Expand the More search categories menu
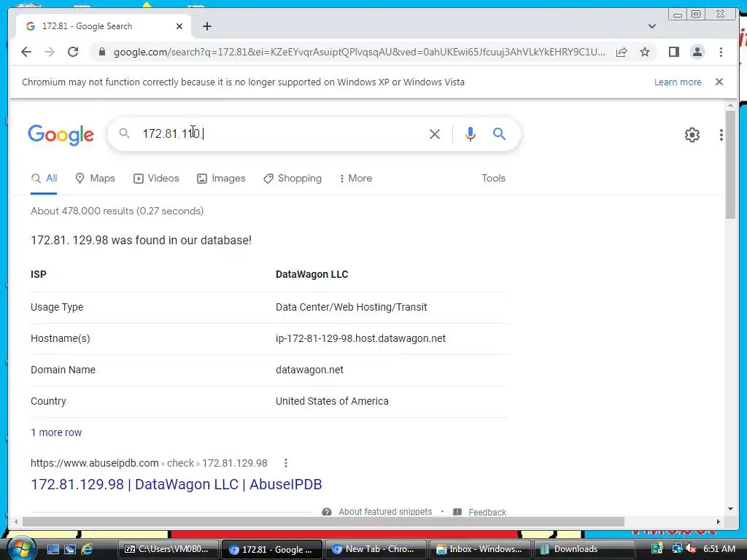Image resolution: width=747 pixels, height=560 pixels. 355,179
